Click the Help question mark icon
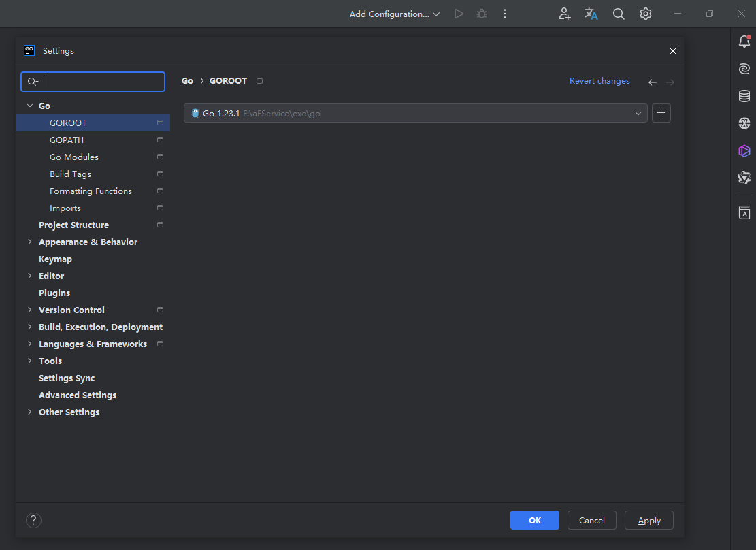The image size is (756, 550). click(33, 521)
